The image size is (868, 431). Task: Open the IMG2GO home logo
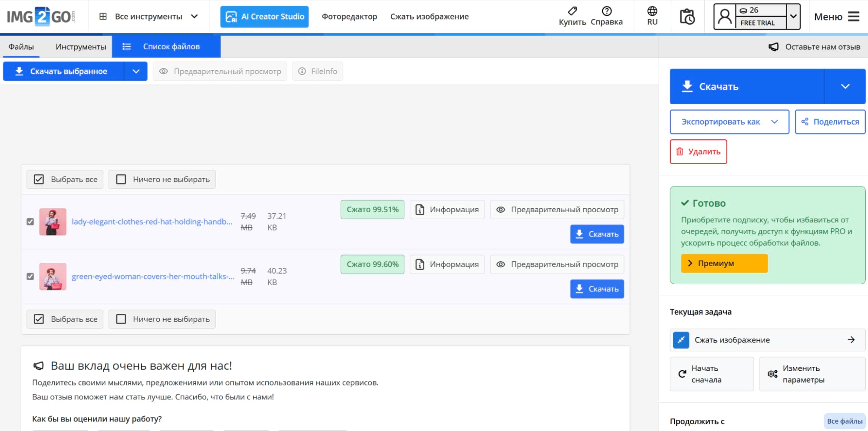click(x=41, y=16)
